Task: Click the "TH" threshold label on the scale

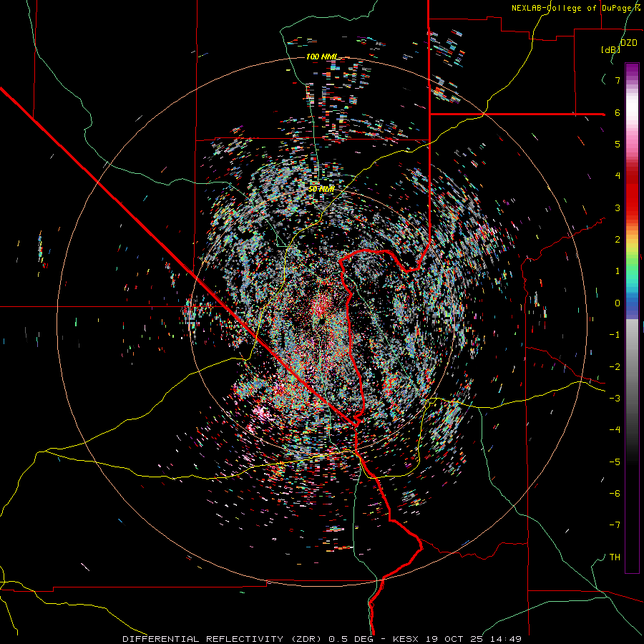Action: 615,557
